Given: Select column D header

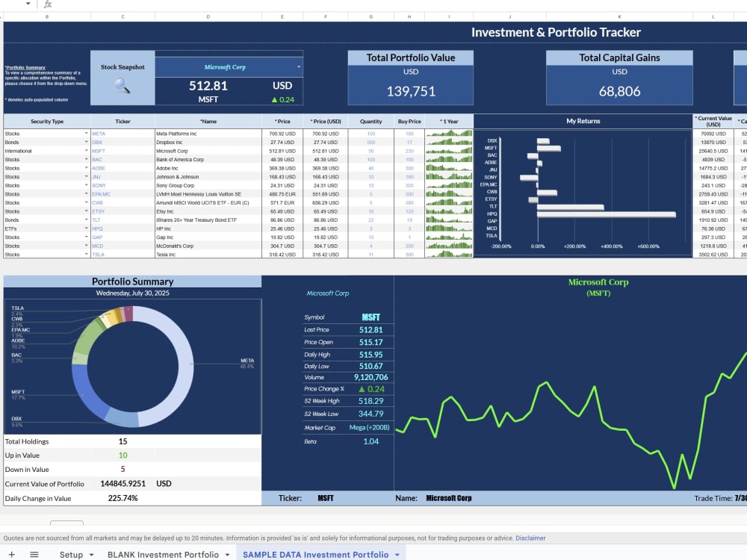Looking at the screenshot, I should pos(208,16).
